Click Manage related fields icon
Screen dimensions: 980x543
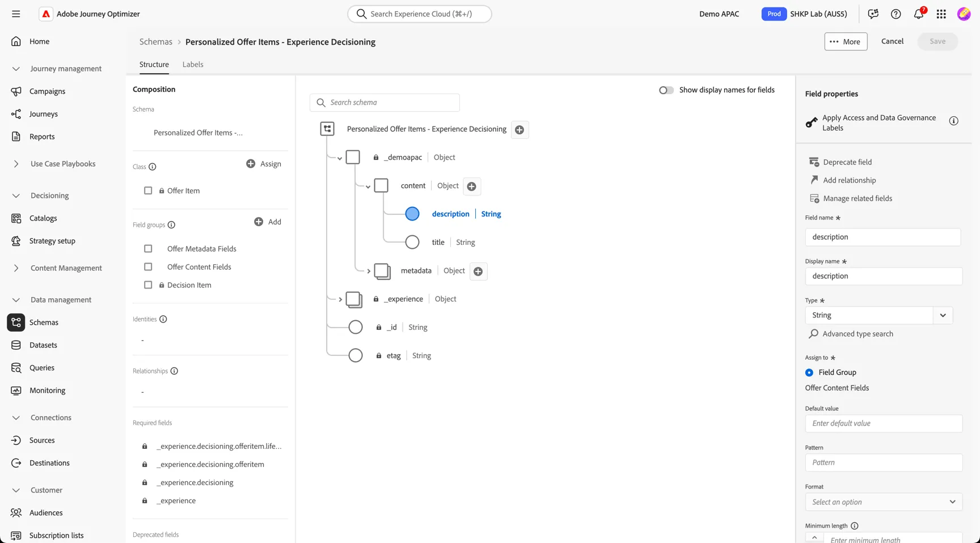coord(814,198)
